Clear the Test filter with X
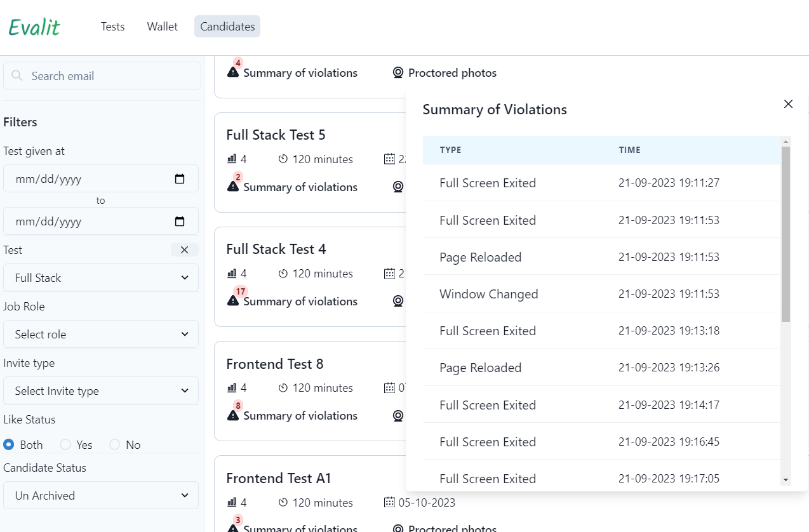The image size is (809, 532). (x=184, y=250)
